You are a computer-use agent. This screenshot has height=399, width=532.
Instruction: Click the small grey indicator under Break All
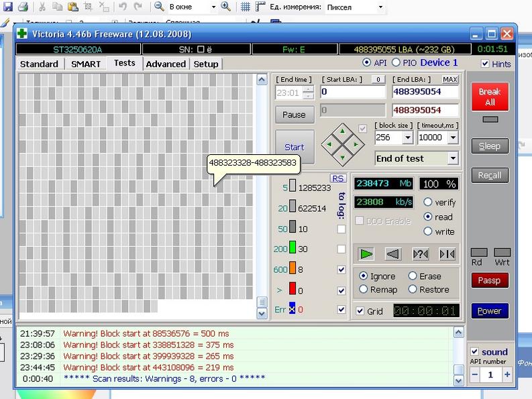(x=490, y=119)
